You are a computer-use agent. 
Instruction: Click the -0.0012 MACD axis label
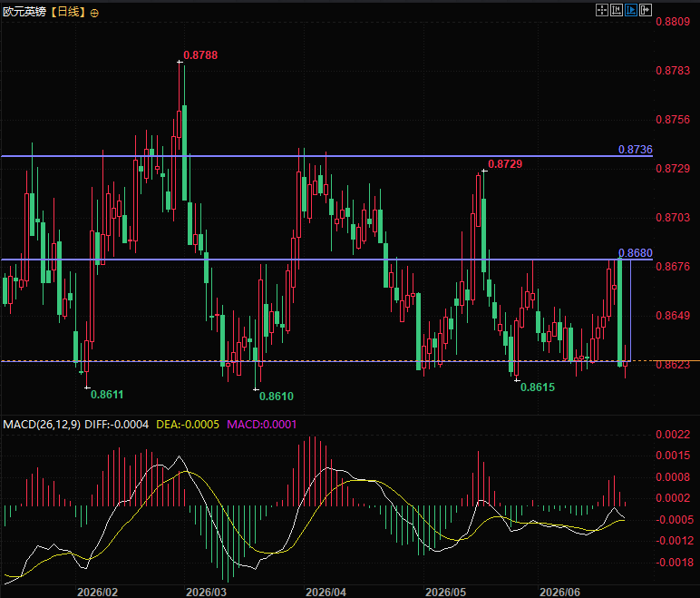[674, 541]
